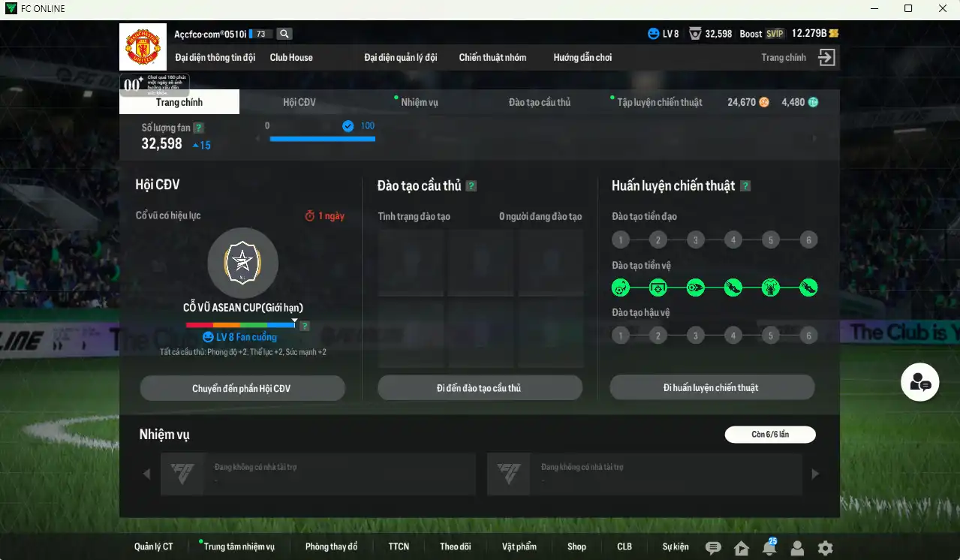
Task: Click the Còn 6/6 lần button
Action: pos(770,434)
